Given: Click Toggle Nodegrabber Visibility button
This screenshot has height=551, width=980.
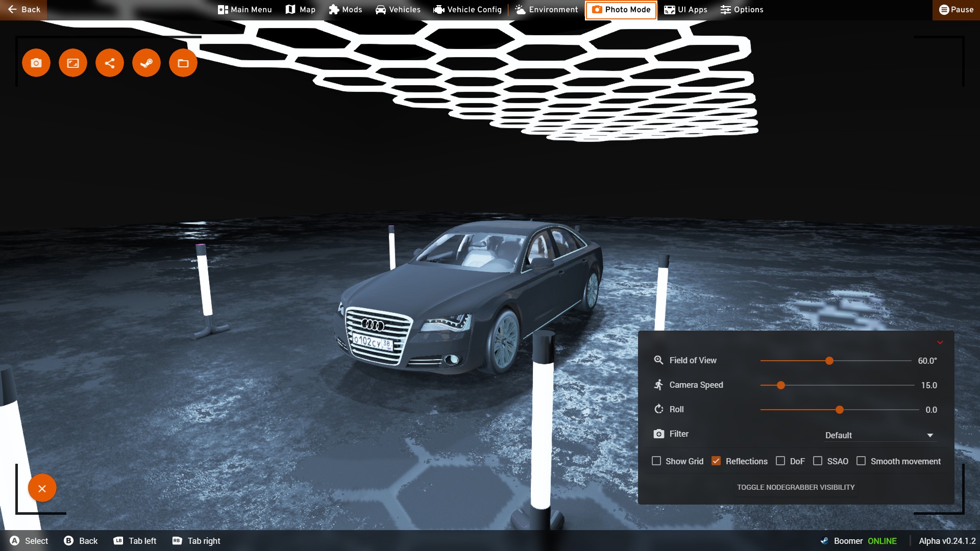Looking at the screenshot, I should point(796,487).
